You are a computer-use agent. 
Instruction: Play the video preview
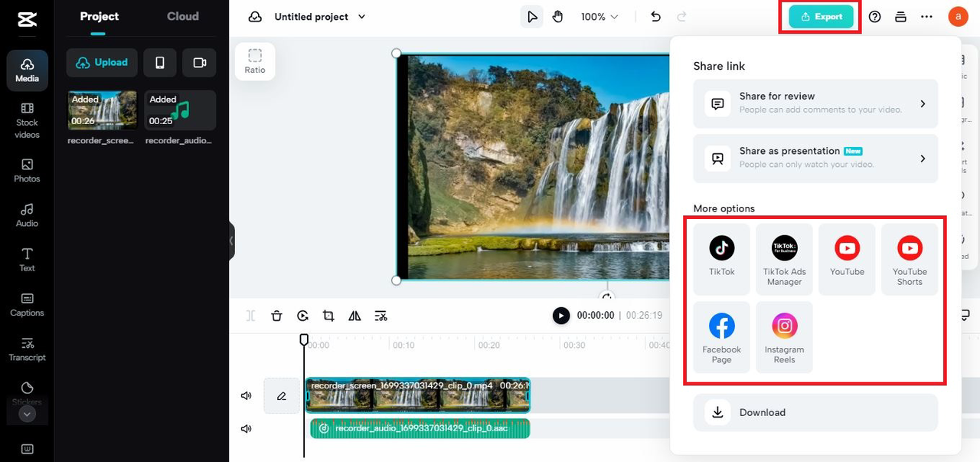[x=561, y=316]
